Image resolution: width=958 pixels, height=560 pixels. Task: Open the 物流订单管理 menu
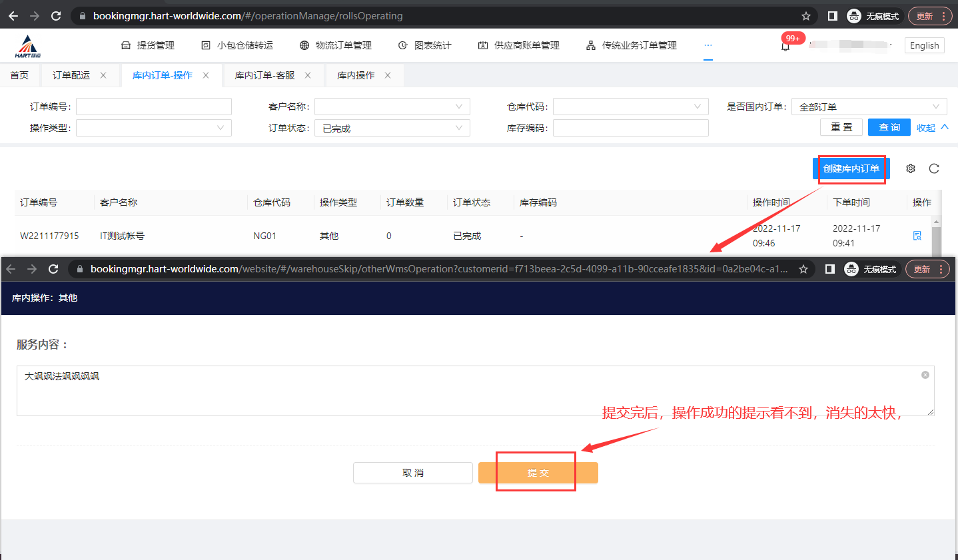336,45
